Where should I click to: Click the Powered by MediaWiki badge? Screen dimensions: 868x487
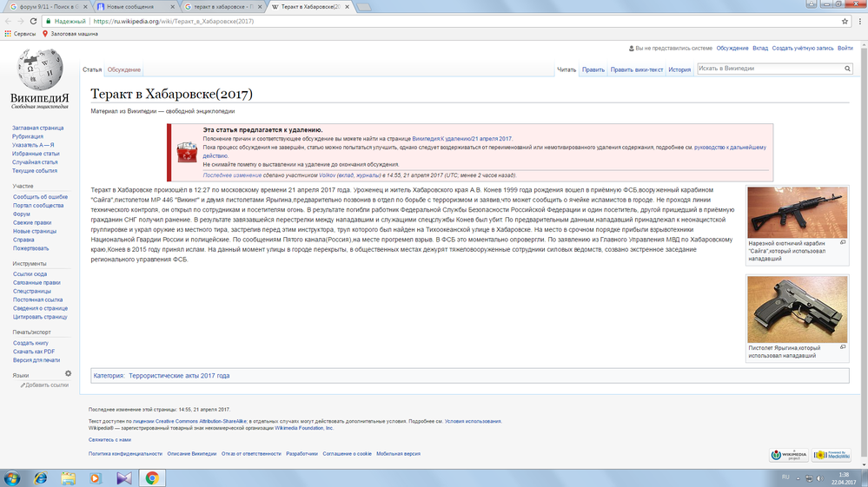tap(832, 455)
